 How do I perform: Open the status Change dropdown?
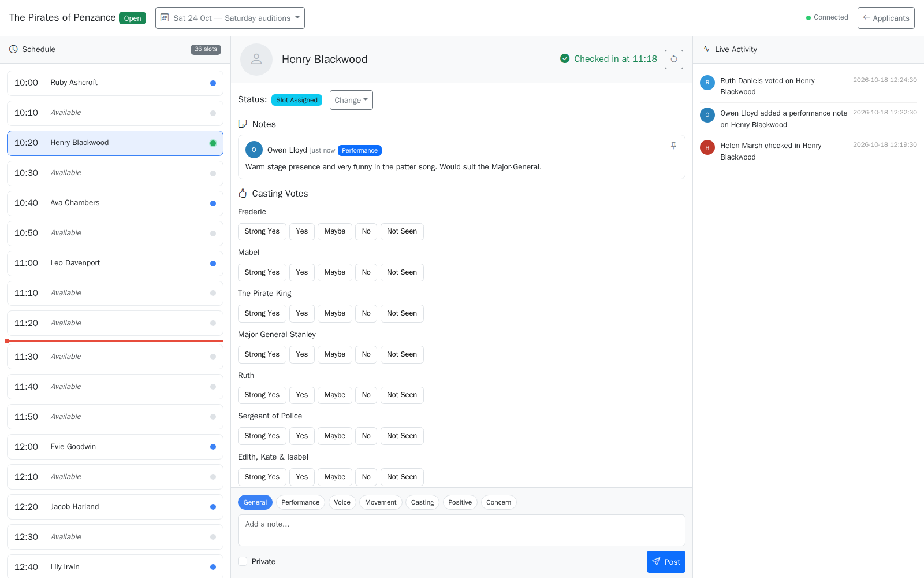(351, 100)
